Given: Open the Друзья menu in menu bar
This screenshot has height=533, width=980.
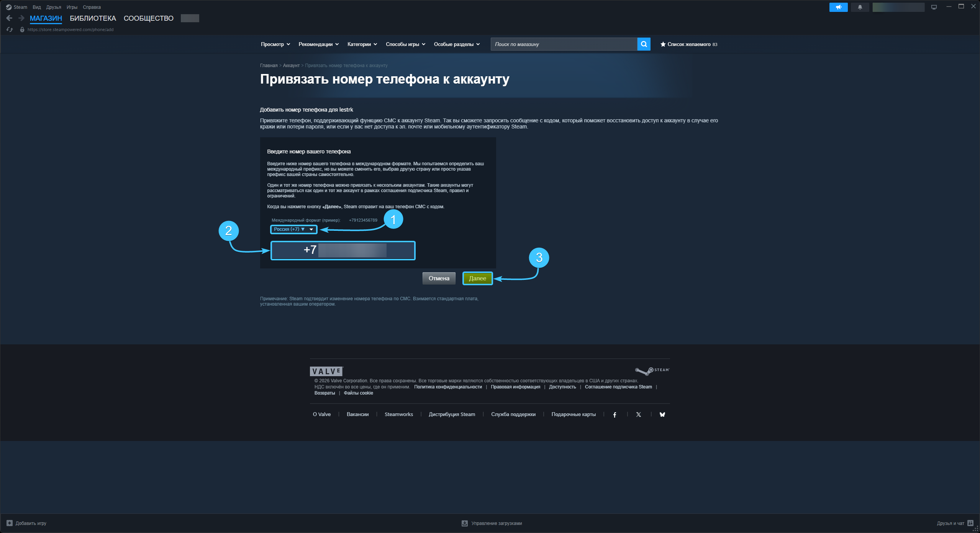Looking at the screenshot, I should coord(54,7).
